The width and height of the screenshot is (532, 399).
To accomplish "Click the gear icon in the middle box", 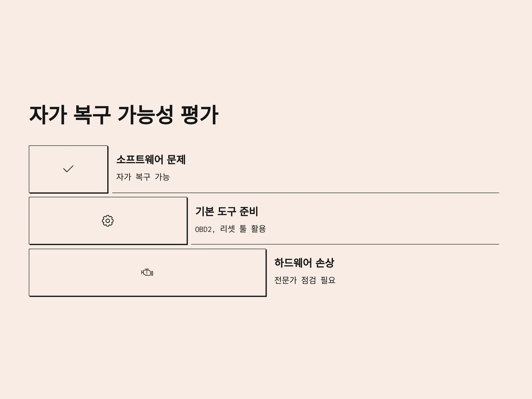I will pyautogui.click(x=108, y=221).
